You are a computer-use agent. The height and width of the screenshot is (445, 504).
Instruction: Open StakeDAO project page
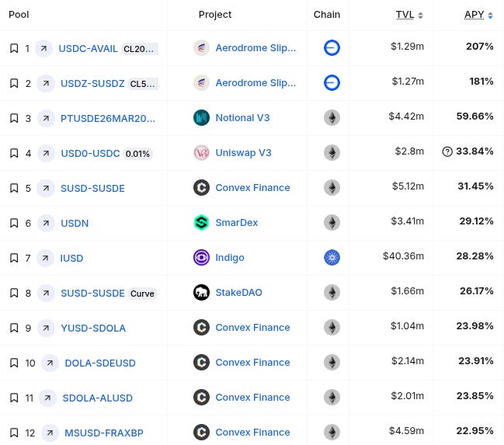[x=239, y=293]
